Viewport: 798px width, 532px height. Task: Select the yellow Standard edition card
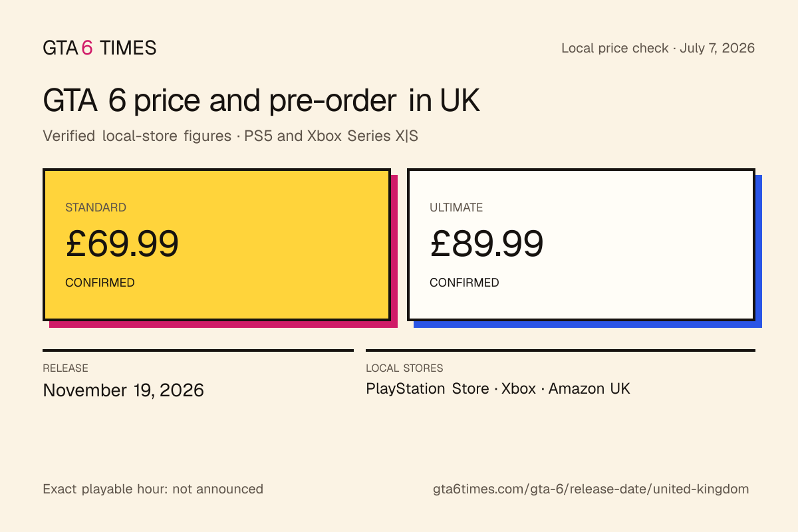[217, 245]
